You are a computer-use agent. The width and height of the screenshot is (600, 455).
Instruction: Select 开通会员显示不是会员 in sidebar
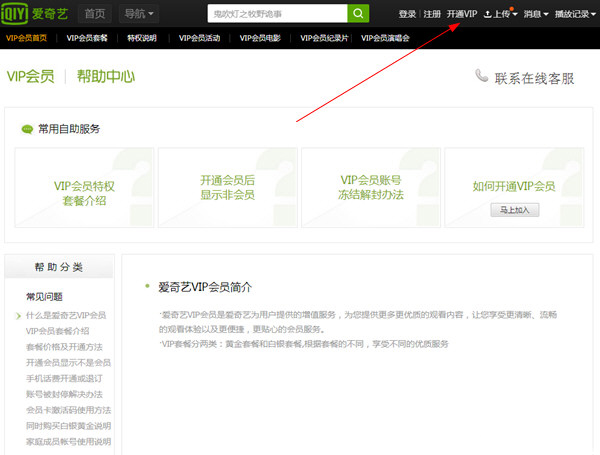68,363
